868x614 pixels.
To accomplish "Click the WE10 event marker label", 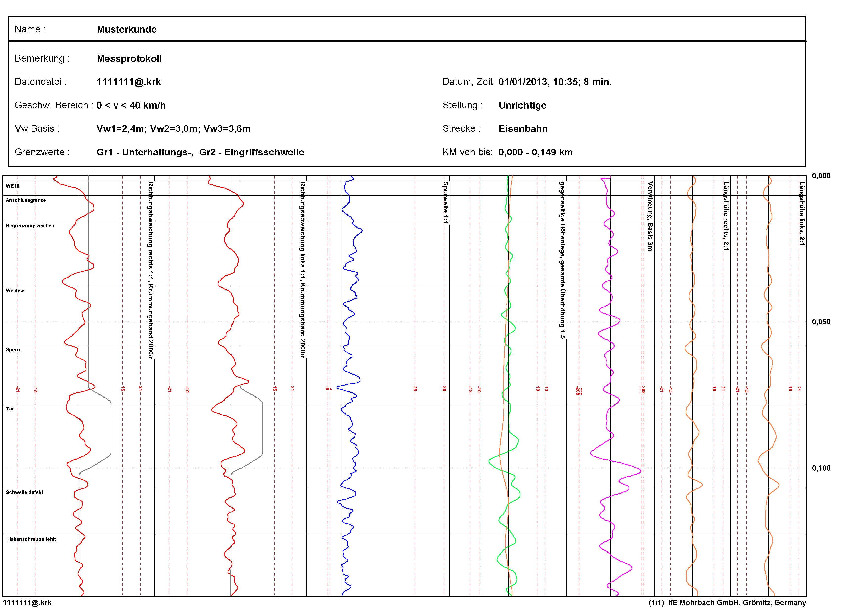I will click(12, 186).
